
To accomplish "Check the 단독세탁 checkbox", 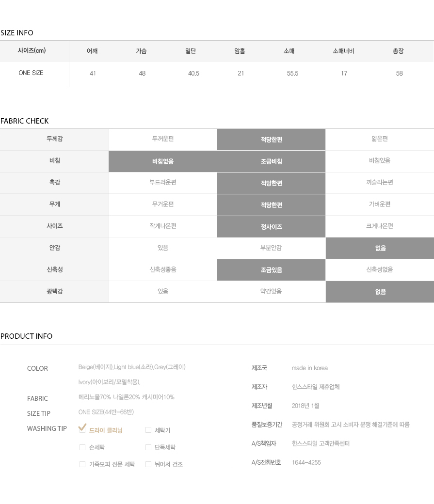I will (x=148, y=447).
